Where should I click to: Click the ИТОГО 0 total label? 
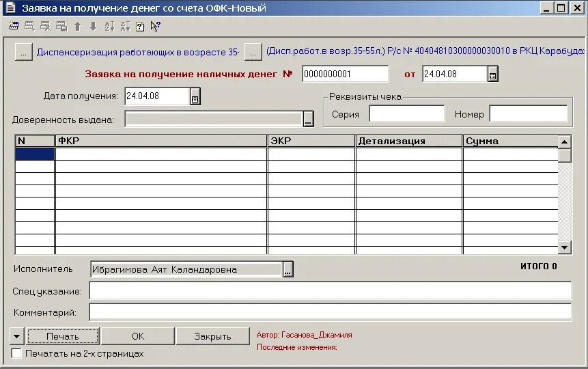539,266
